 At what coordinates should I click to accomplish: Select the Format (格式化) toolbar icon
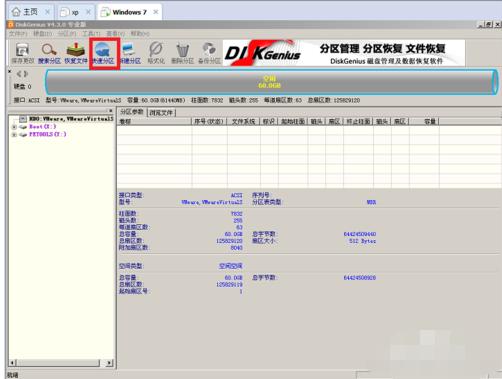click(156, 53)
